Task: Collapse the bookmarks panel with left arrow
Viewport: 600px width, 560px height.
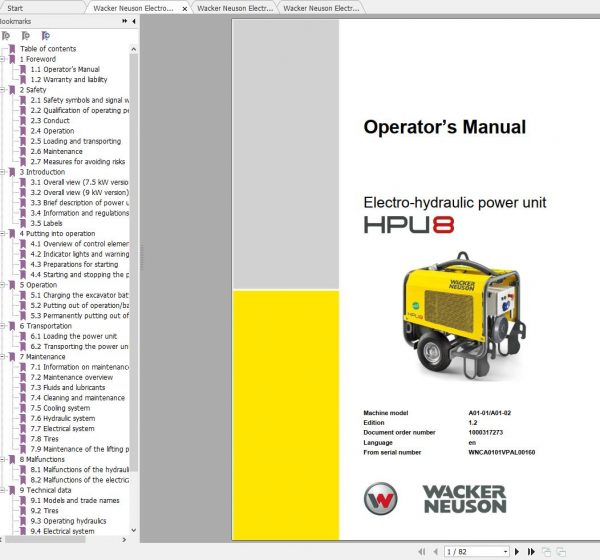Action: point(134,21)
